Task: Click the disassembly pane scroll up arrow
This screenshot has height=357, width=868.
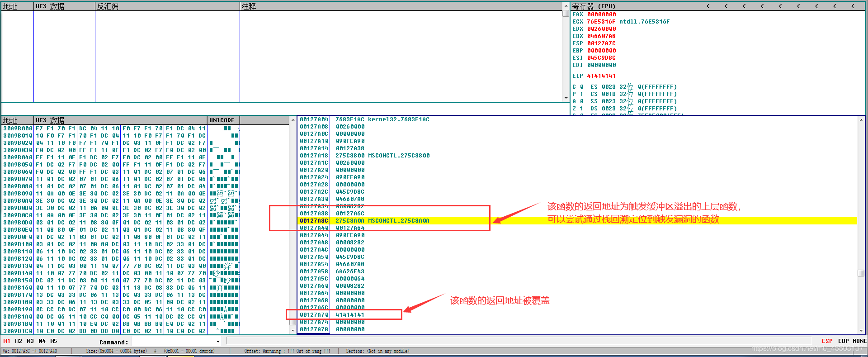Action: click(x=566, y=6)
